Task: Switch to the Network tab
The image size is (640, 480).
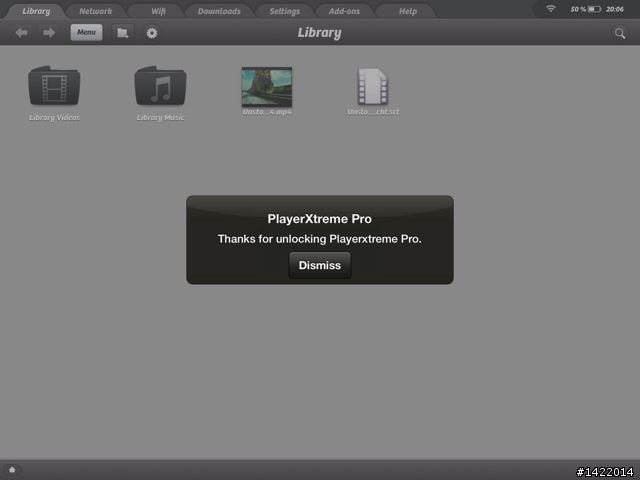Action: [96, 11]
